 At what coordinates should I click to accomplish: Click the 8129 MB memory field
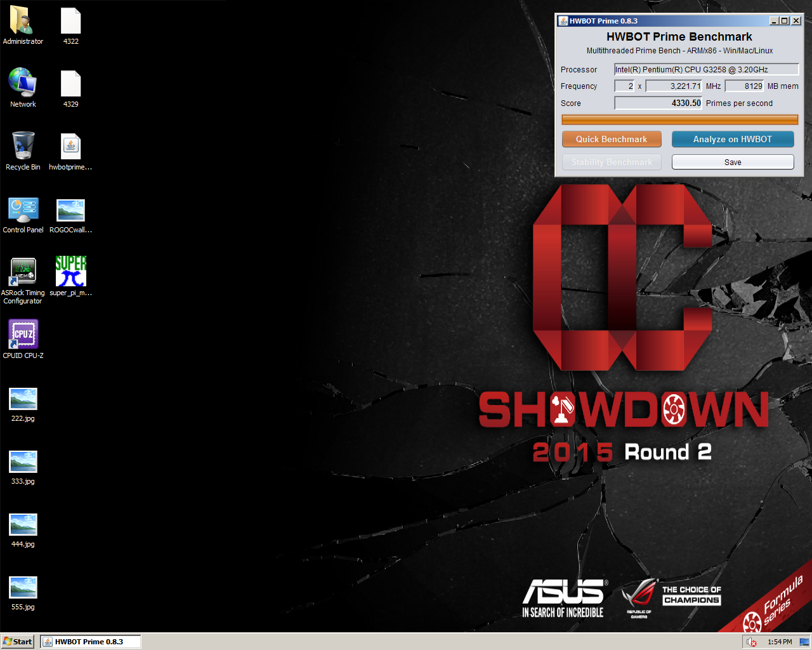tap(745, 86)
